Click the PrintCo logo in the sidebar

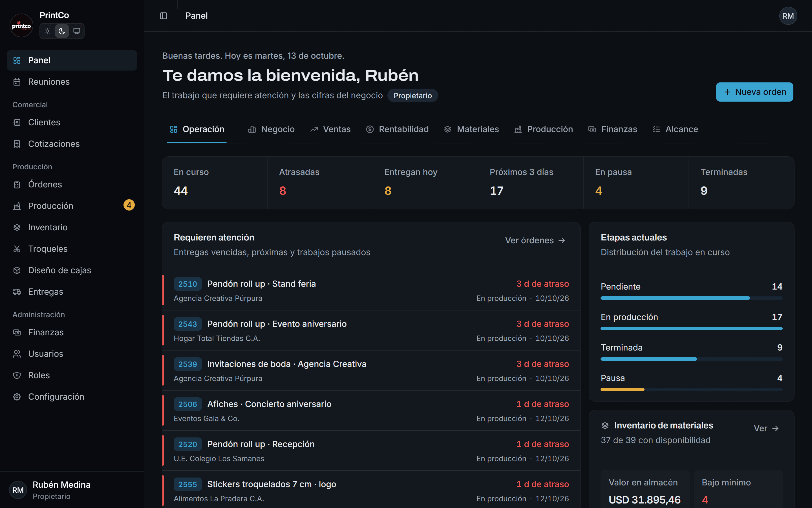coord(21,25)
